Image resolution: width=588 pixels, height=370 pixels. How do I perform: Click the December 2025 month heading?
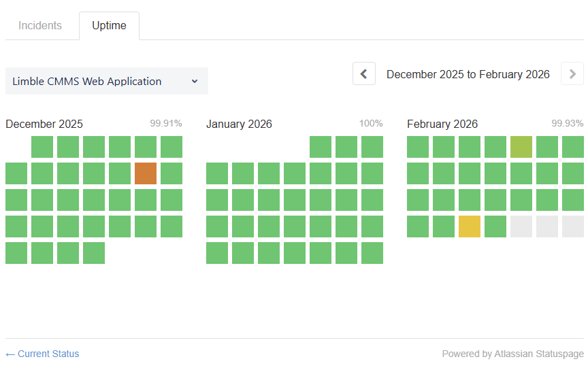(44, 124)
